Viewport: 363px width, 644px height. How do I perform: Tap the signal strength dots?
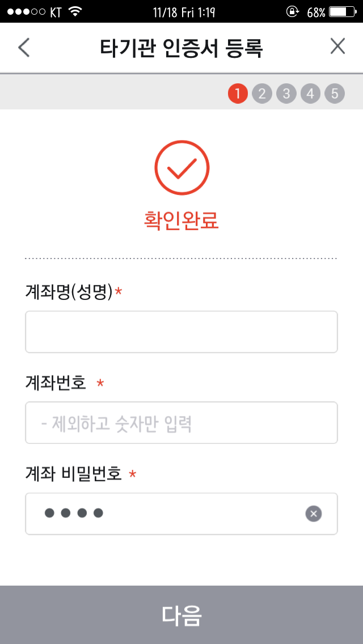pos(25,11)
